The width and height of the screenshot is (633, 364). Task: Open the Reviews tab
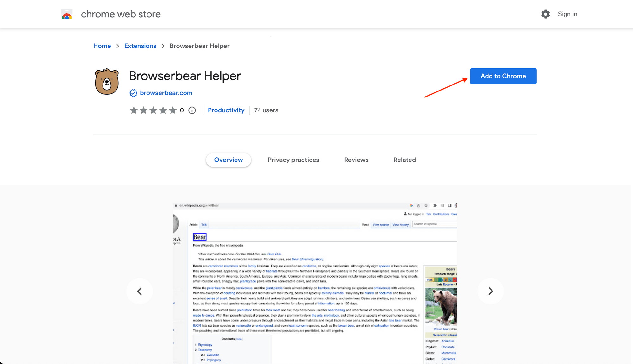click(x=356, y=160)
